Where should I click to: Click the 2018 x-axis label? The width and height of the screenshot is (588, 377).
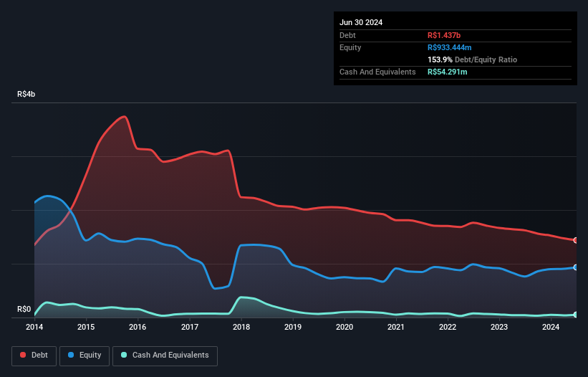241,327
